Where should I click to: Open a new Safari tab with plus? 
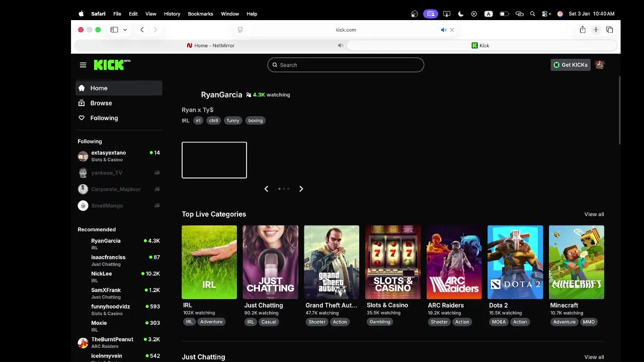[x=596, y=30]
